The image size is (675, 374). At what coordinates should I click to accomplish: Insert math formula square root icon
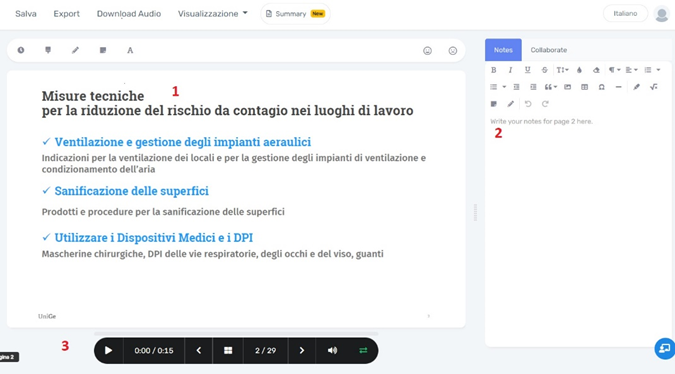coord(653,87)
